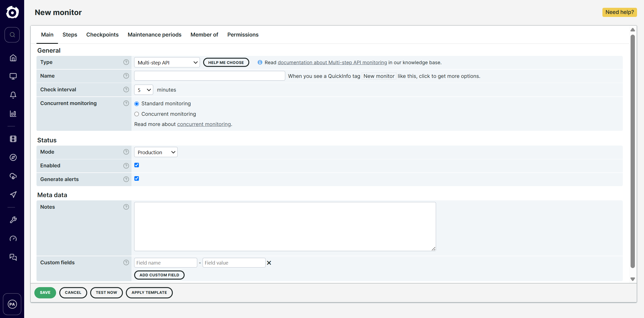
Task: Uncheck the Enabled checkbox
Action: pos(137,165)
